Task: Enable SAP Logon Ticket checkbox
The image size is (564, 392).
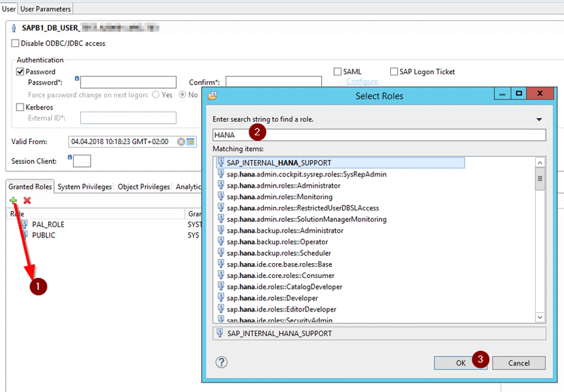Action: [394, 71]
